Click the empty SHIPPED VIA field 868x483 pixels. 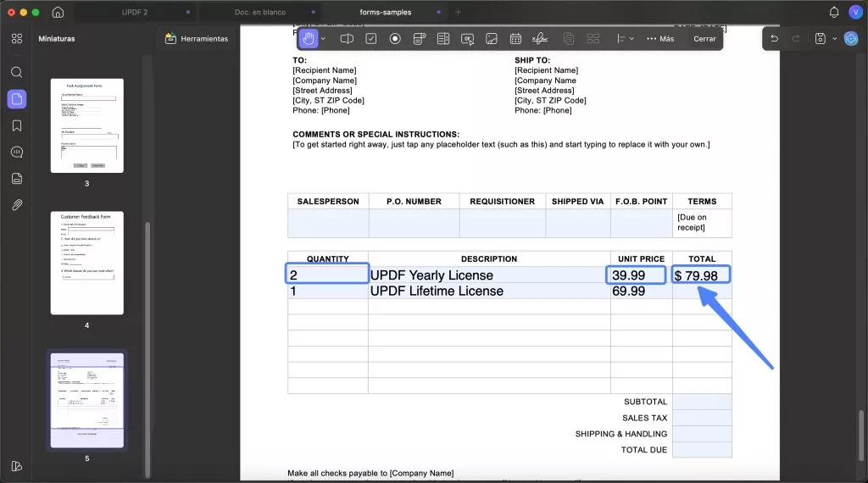(578, 223)
